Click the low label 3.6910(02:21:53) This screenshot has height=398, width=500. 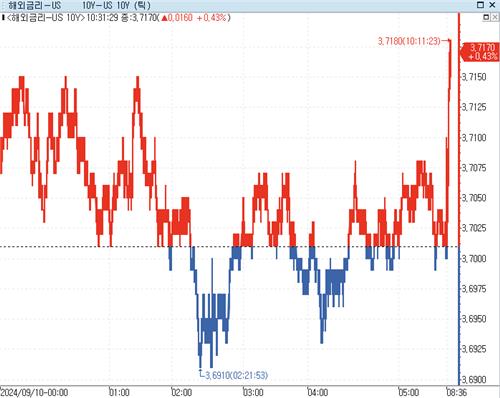pyautogui.click(x=236, y=375)
